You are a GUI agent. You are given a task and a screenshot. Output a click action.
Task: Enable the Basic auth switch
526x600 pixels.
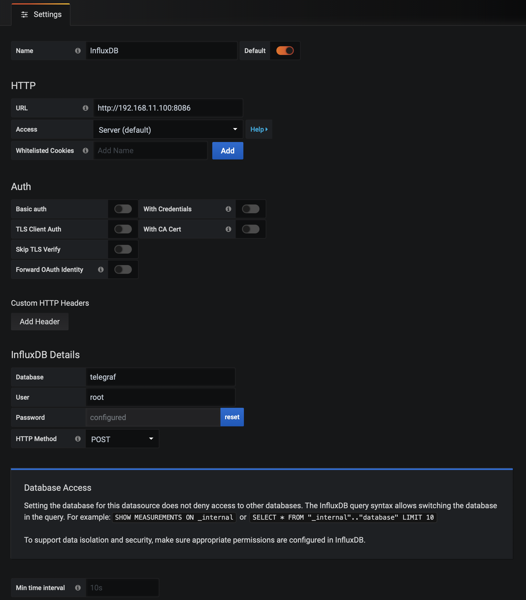[123, 209]
